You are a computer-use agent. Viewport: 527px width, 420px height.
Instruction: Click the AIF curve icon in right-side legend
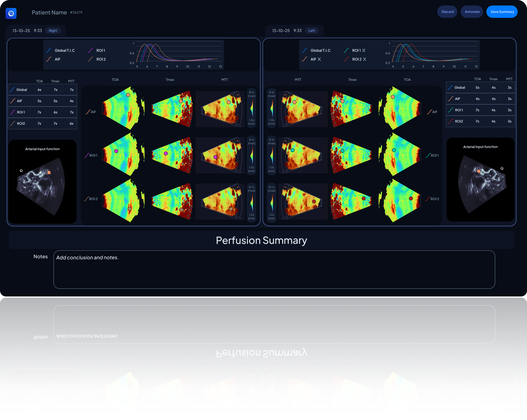(49, 59)
